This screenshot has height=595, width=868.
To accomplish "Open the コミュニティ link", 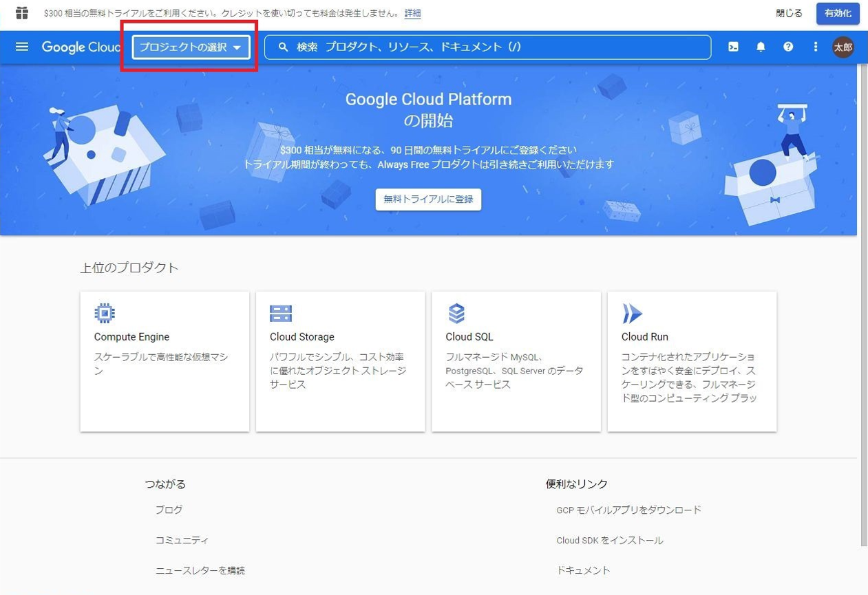I will coord(182,540).
